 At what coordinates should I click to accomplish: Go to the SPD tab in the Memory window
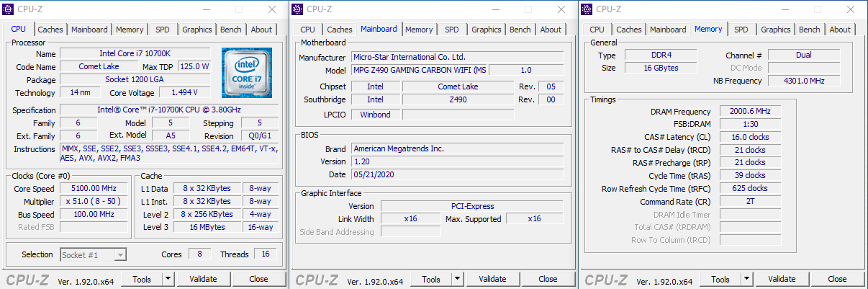[x=741, y=30]
